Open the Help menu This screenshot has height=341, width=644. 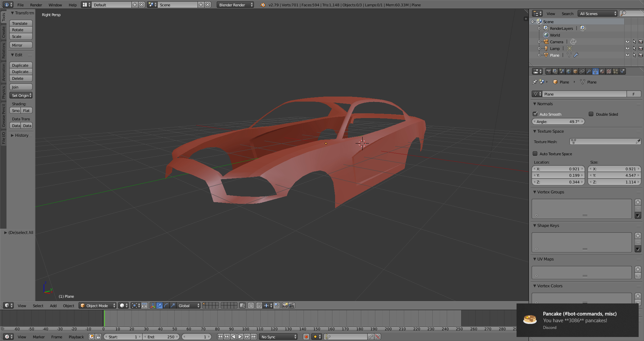coord(72,5)
